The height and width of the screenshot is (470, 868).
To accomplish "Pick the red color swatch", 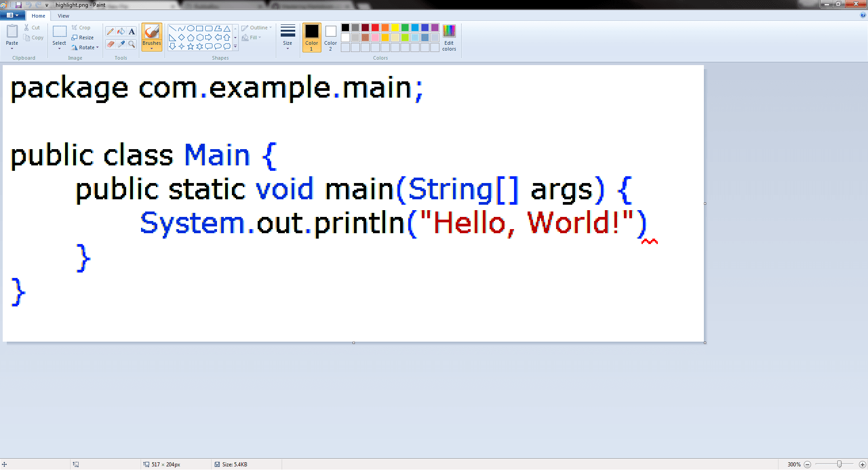I will (x=375, y=28).
